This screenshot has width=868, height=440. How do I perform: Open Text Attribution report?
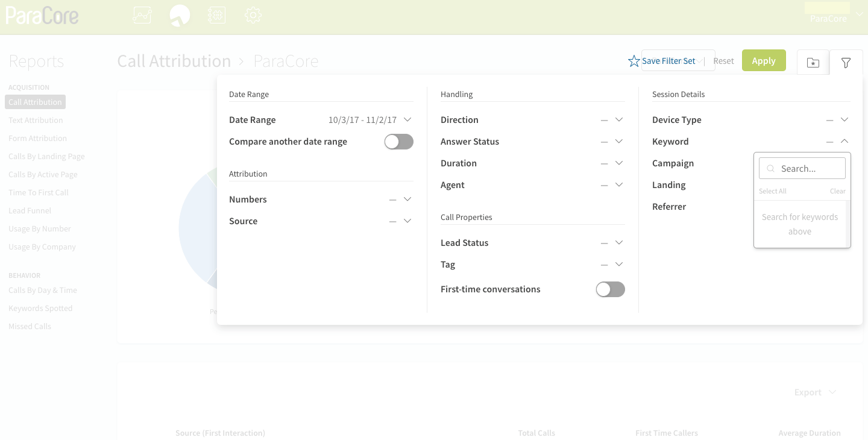pyautogui.click(x=36, y=120)
